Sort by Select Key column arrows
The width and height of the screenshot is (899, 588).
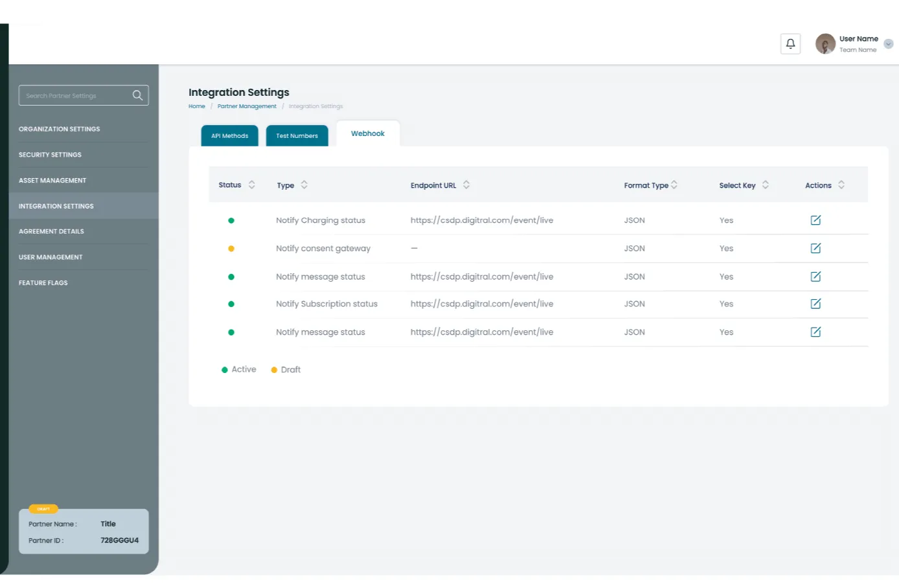pyautogui.click(x=766, y=185)
